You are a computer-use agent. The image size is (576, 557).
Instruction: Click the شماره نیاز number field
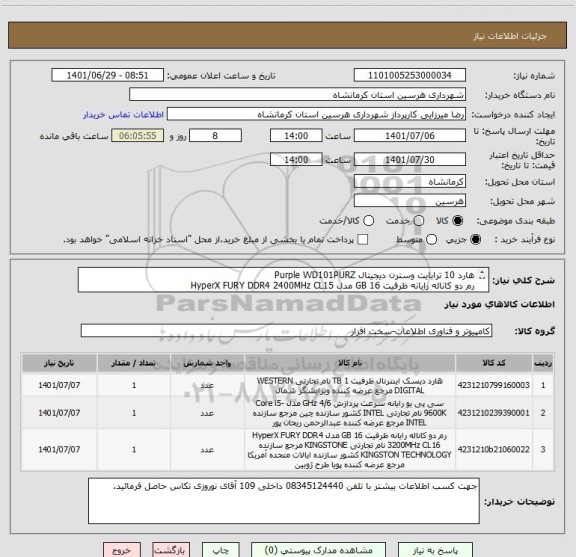[x=410, y=75]
